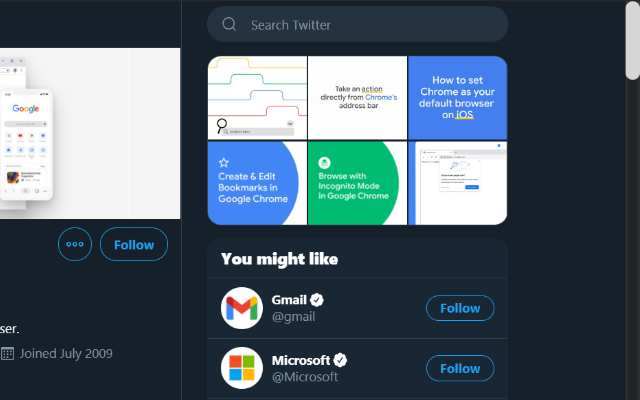Open 'How to set Chrome as default' thumbnail

coord(458,98)
